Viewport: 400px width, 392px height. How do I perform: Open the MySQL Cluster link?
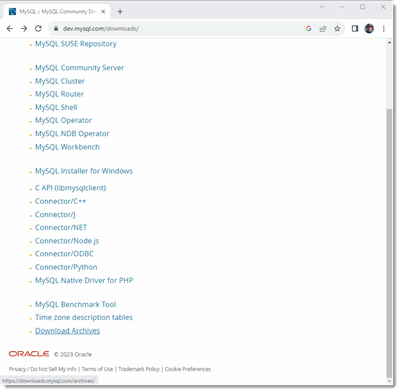(60, 81)
